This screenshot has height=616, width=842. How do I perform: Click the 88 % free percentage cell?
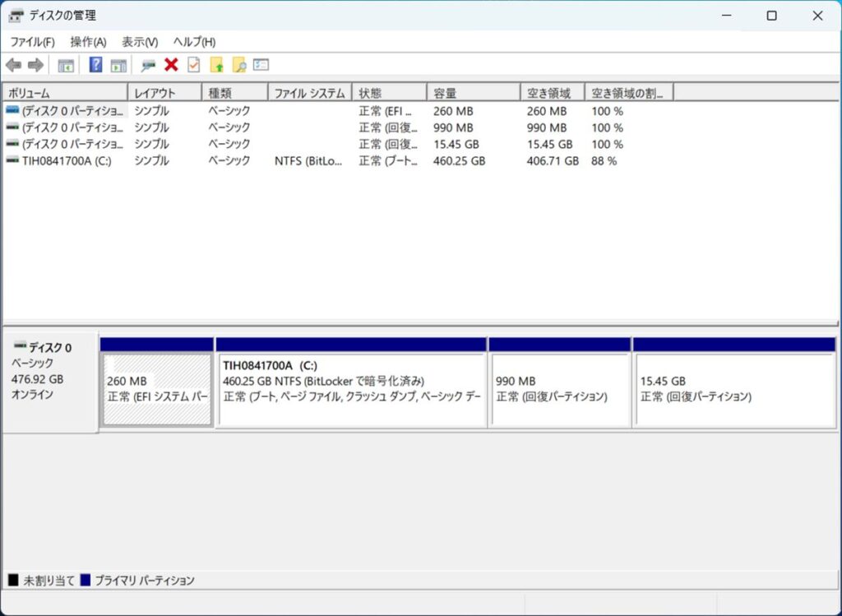point(604,161)
